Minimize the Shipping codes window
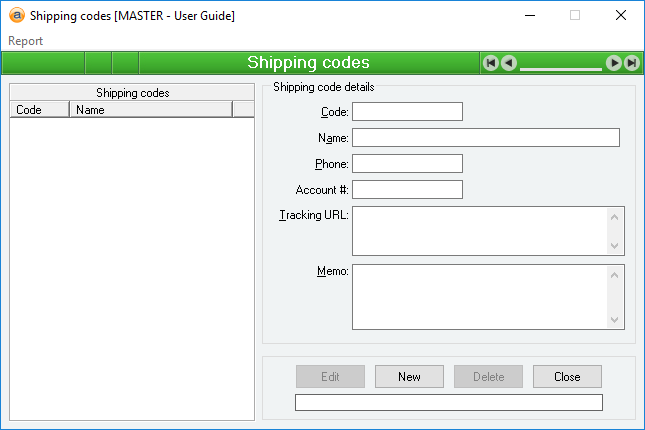645x430 pixels. [x=528, y=15]
